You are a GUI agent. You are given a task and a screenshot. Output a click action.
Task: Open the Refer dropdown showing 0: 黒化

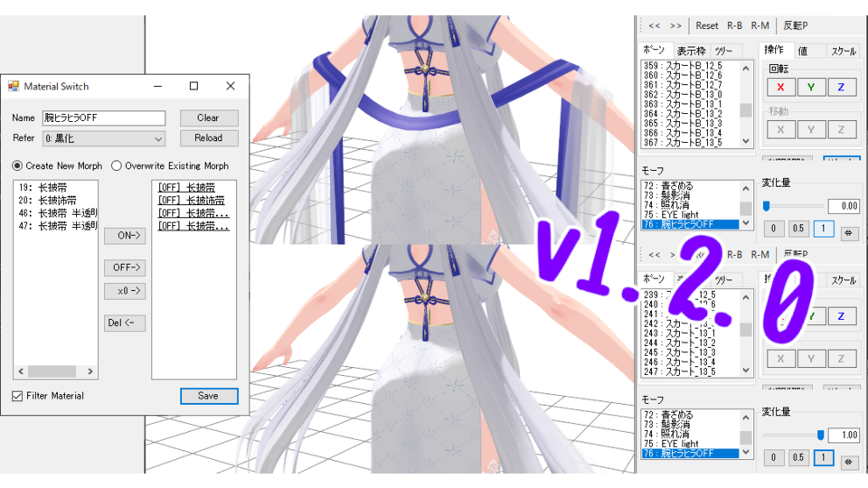(104, 138)
